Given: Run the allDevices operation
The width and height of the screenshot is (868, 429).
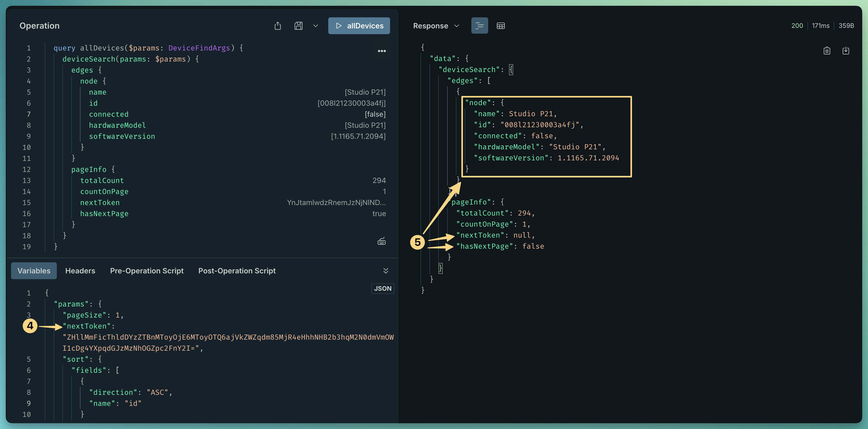Looking at the screenshot, I should 359,26.
